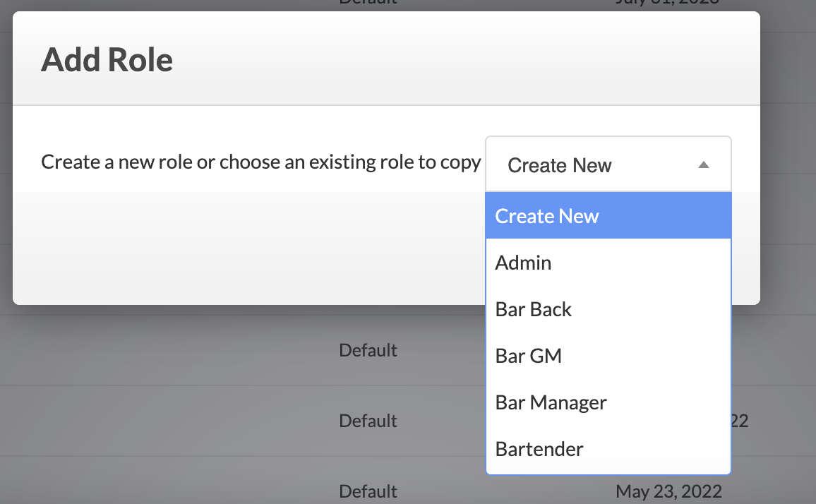Choose Admin from the role list
816x504 pixels.
coord(608,263)
